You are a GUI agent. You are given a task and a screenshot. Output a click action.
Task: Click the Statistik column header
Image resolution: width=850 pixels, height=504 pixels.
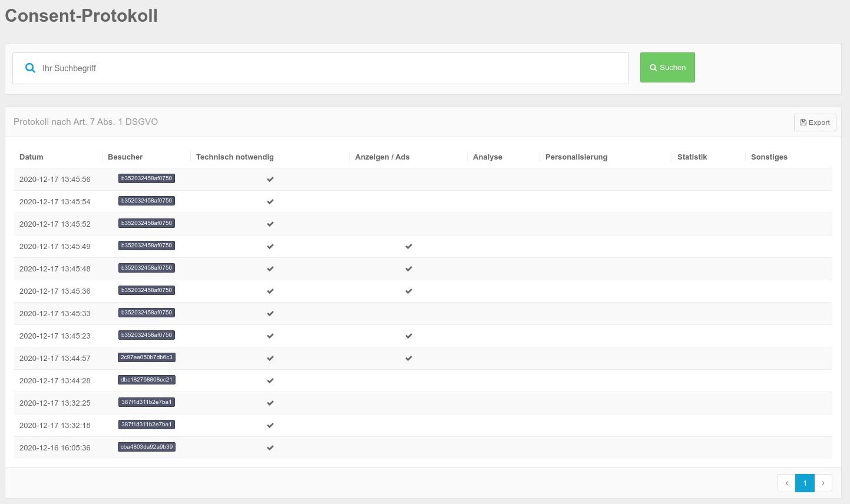692,157
